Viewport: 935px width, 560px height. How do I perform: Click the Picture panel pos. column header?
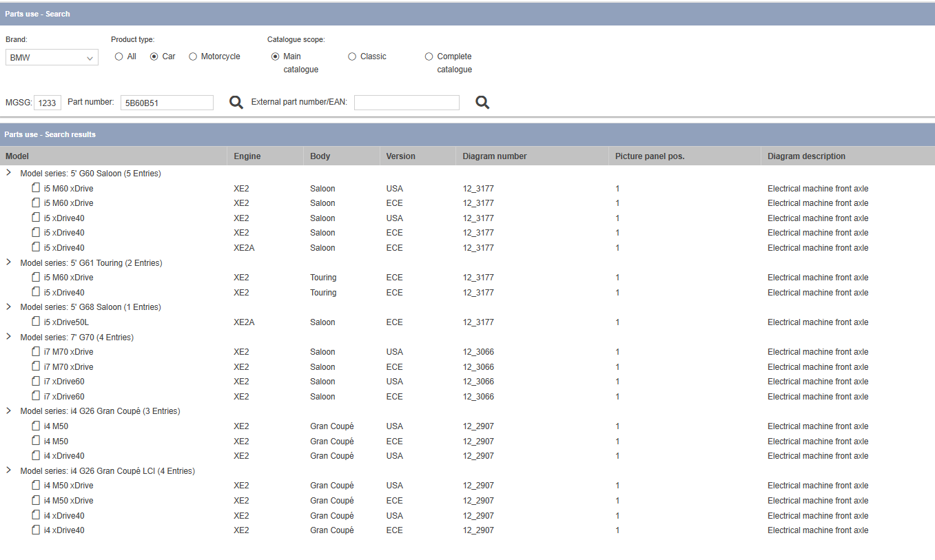point(685,156)
